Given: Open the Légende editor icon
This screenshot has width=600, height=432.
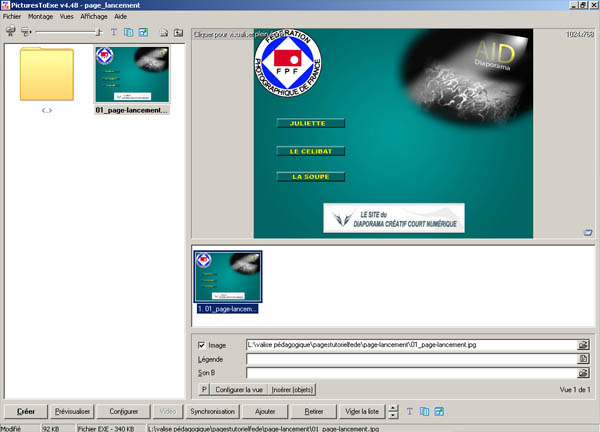Looking at the screenshot, I should 583,359.
